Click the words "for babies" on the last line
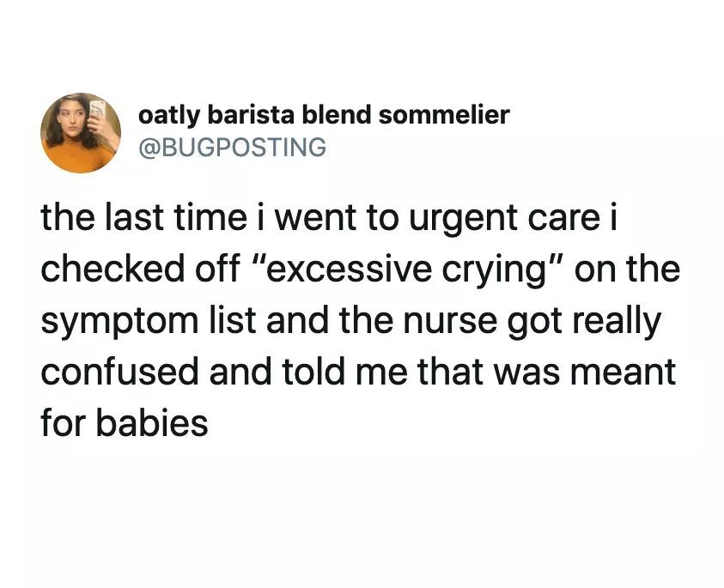This screenshot has height=588, width=724. tap(125, 423)
